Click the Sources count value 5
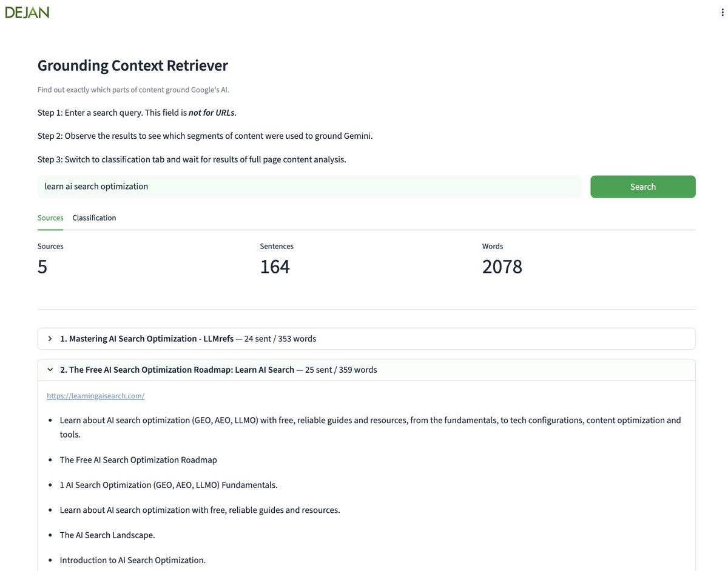The height and width of the screenshot is (571, 728). point(42,267)
